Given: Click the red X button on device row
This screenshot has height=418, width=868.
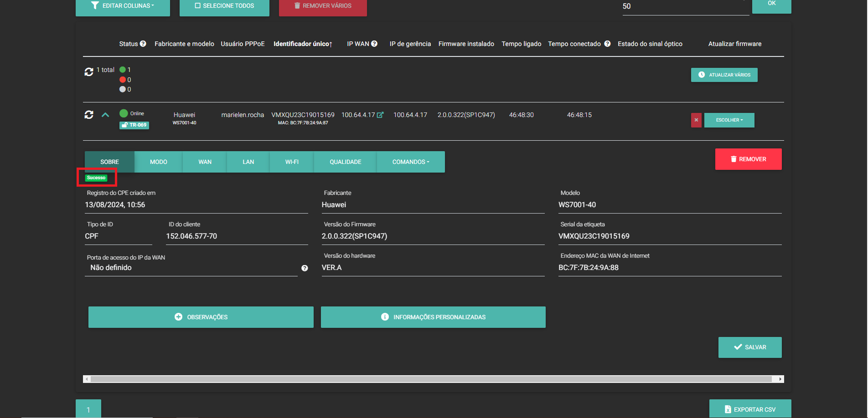Looking at the screenshot, I should point(696,120).
